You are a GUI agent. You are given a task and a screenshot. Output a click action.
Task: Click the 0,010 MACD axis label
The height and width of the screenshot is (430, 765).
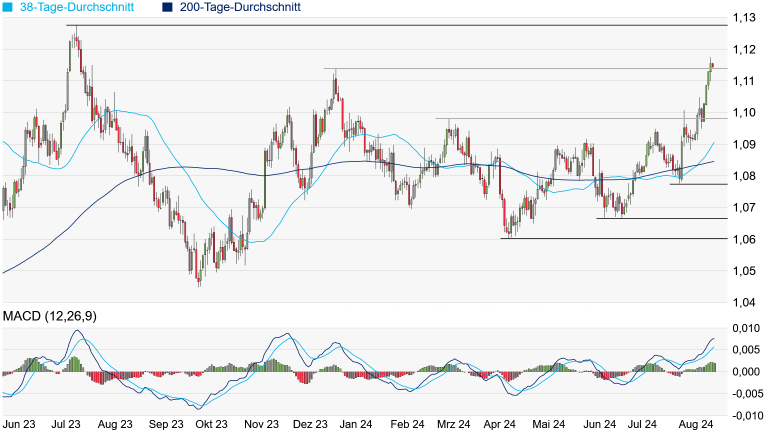click(x=744, y=328)
